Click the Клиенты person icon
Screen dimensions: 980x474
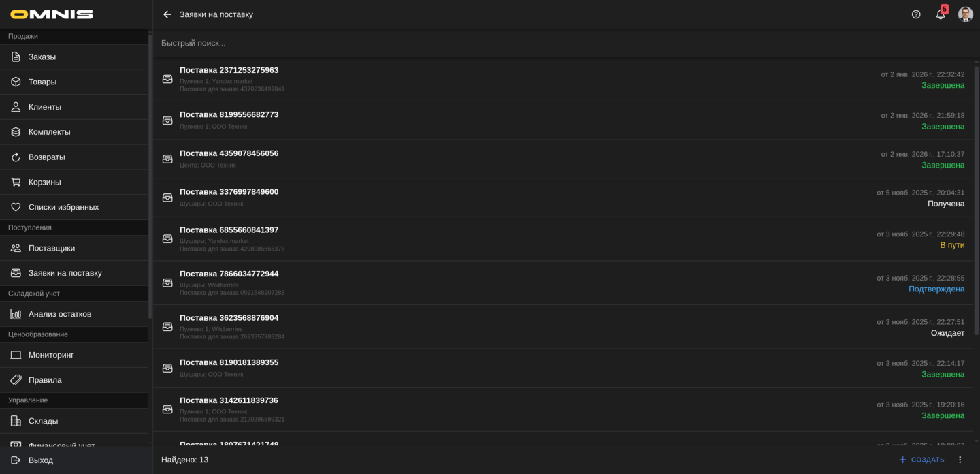[x=16, y=107]
